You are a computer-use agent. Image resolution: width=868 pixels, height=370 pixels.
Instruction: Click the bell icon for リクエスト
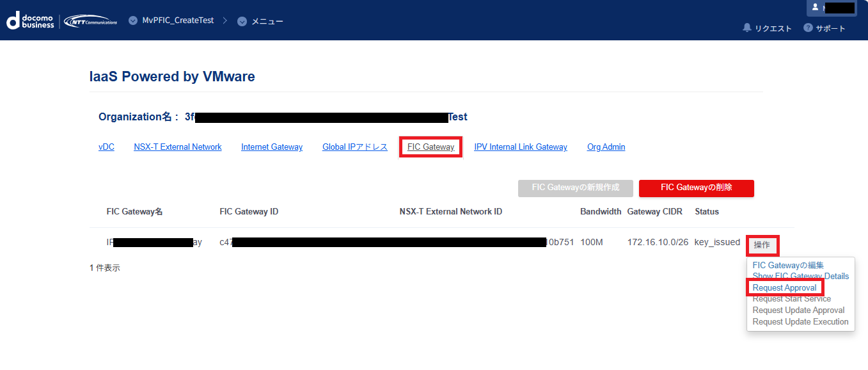click(x=747, y=28)
